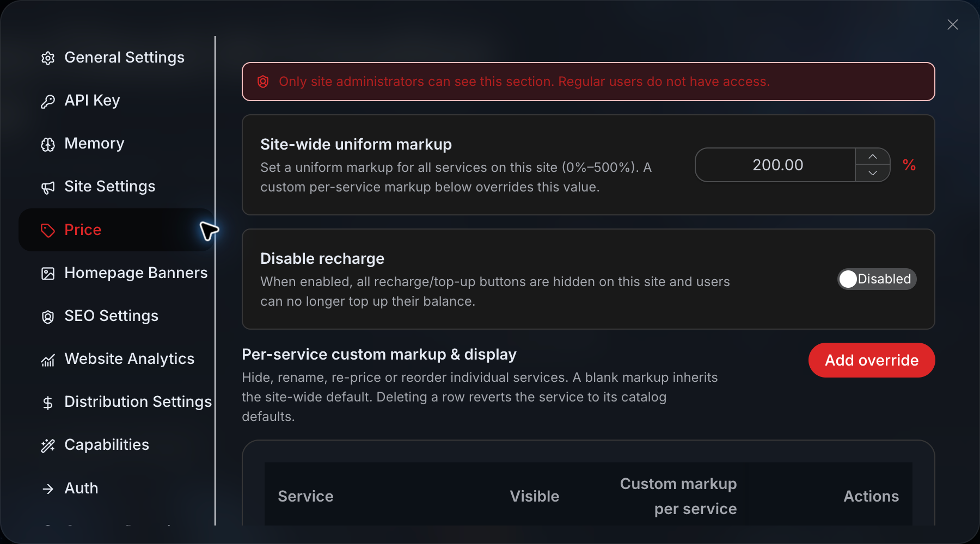Click the Add override button

pyautogui.click(x=872, y=360)
